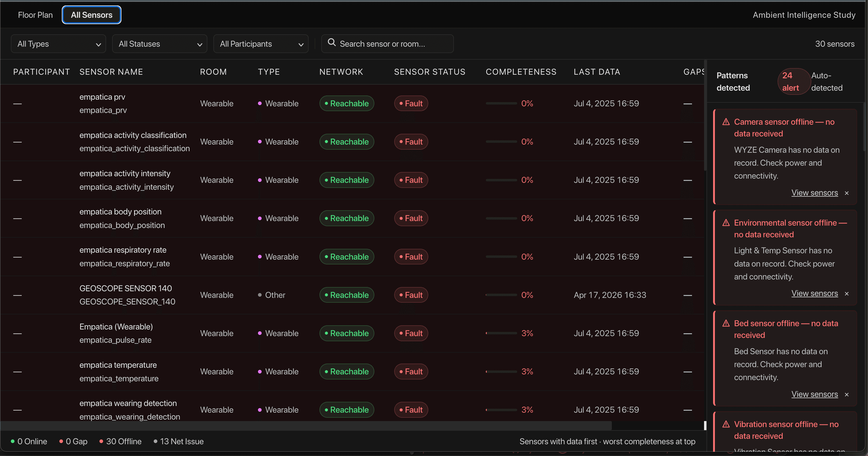Image resolution: width=868 pixels, height=456 pixels.
Task: Click the search magnifier icon
Action: [x=332, y=42]
